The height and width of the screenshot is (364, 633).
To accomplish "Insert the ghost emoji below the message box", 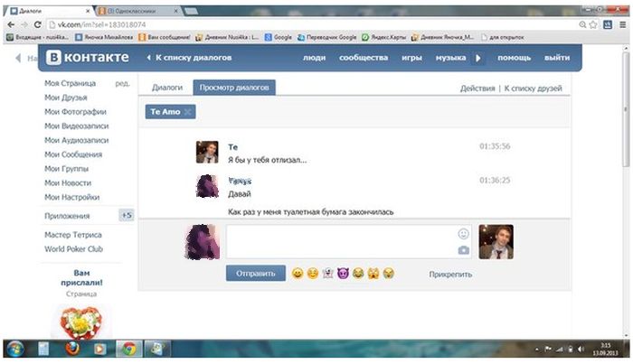I will (327, 274).
